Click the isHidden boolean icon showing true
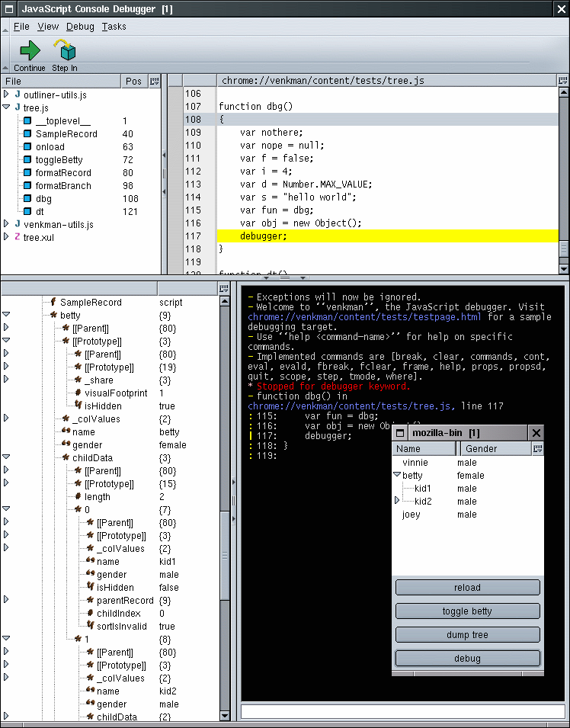This screenshot has height=728, width=570. (x=78, y=406)
